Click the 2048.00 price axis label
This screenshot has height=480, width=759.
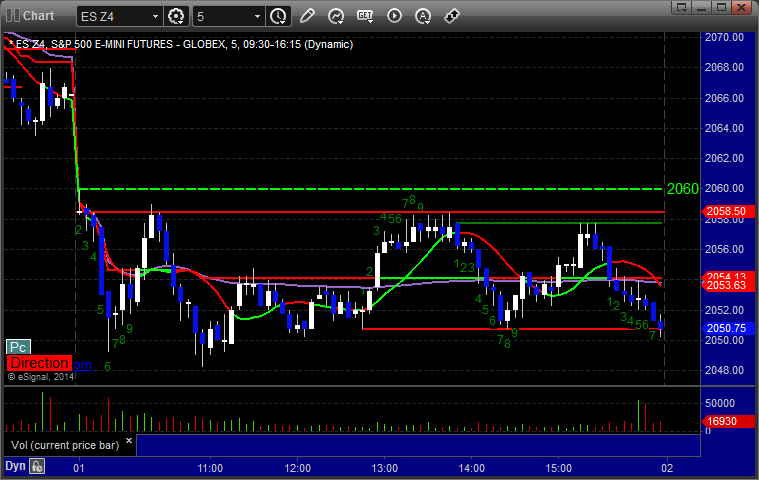point(724,370)
